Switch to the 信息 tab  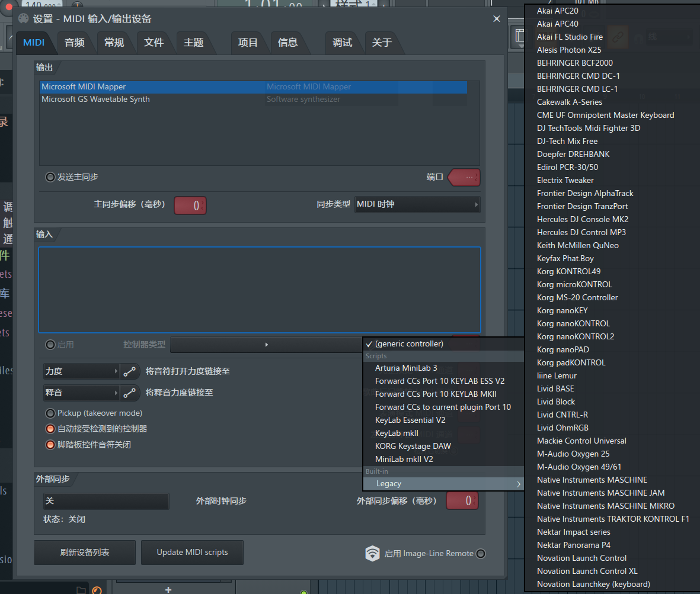point(287,43)
